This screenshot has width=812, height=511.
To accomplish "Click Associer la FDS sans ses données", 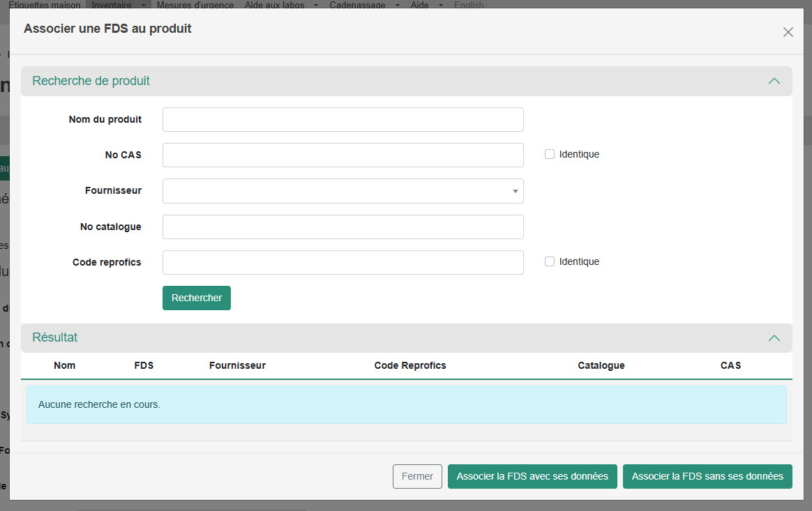I will [x=707, y=476].
